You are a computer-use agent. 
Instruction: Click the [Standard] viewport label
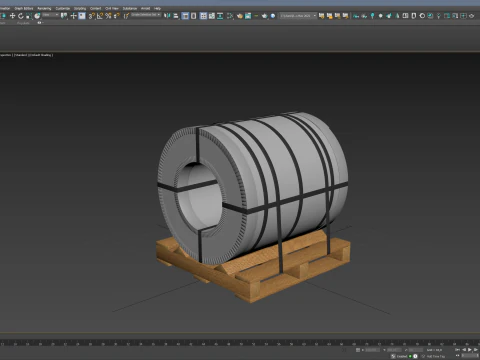[x=21, y=55]
